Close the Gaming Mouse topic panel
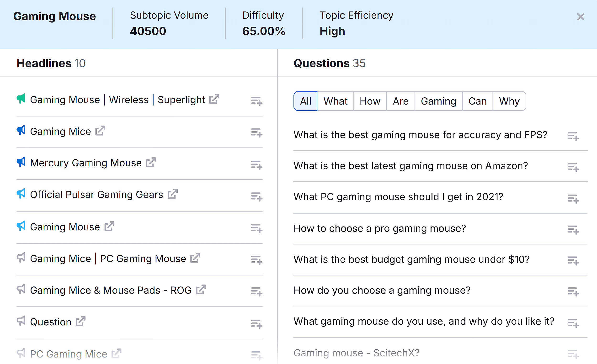The height and width of the screenshot is (364, 597). point(580,17)
